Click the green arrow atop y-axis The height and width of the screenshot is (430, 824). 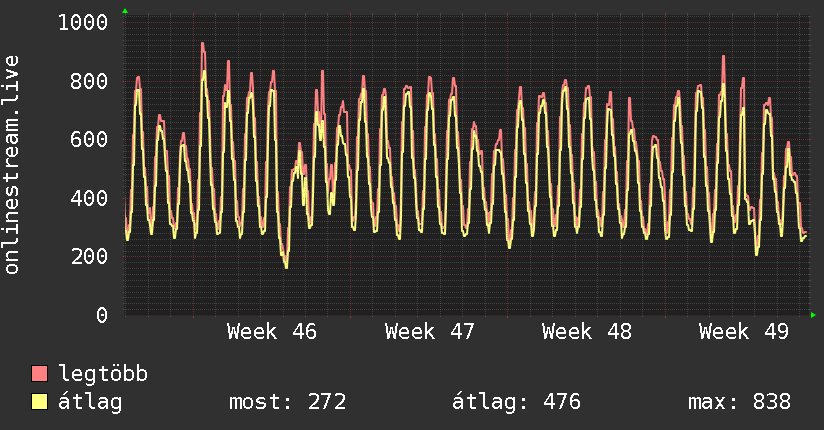pos(125,11)
